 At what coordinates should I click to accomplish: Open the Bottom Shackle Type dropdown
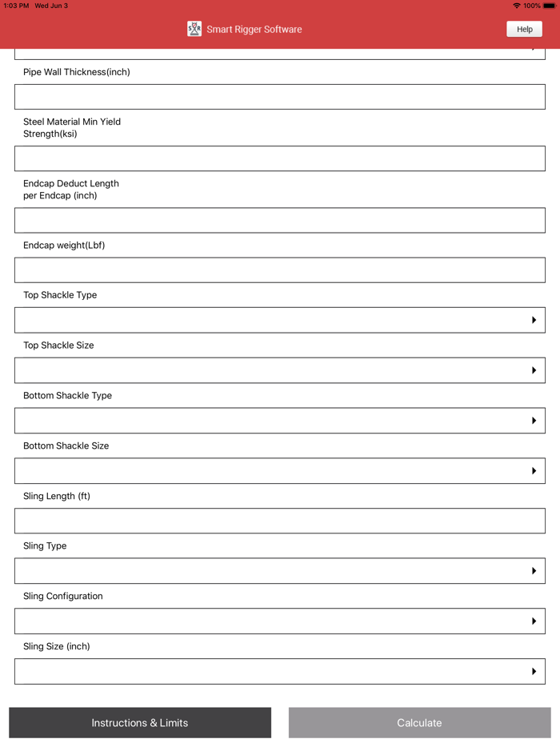point(280,420)
